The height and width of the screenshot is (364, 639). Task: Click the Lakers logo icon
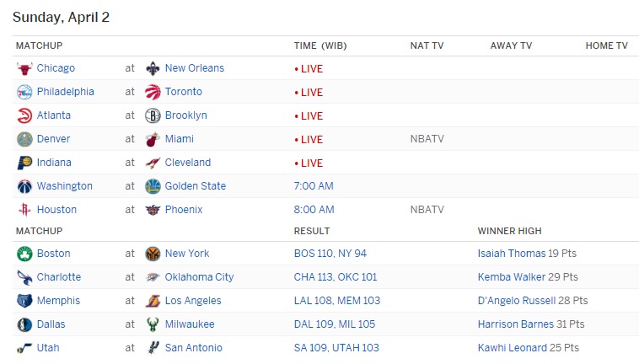pyautogui.click(x=153, y=301)
